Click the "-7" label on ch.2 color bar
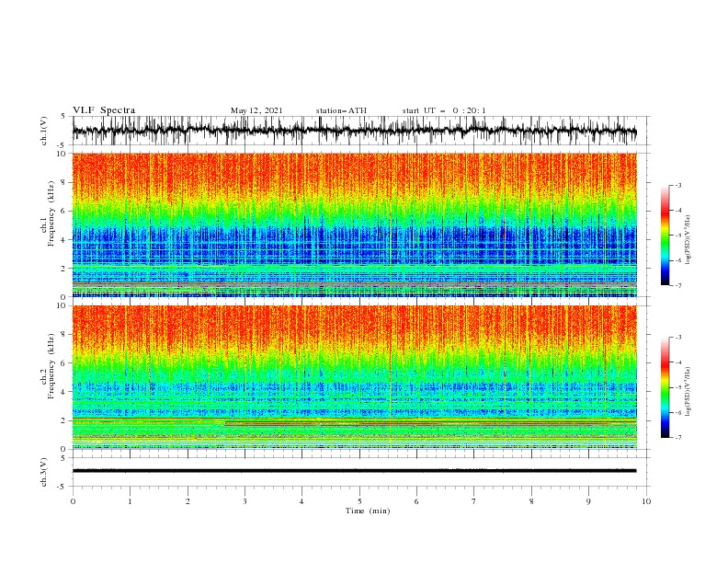The width and height of the screenshot is (728, 563). tap(678, 437)
